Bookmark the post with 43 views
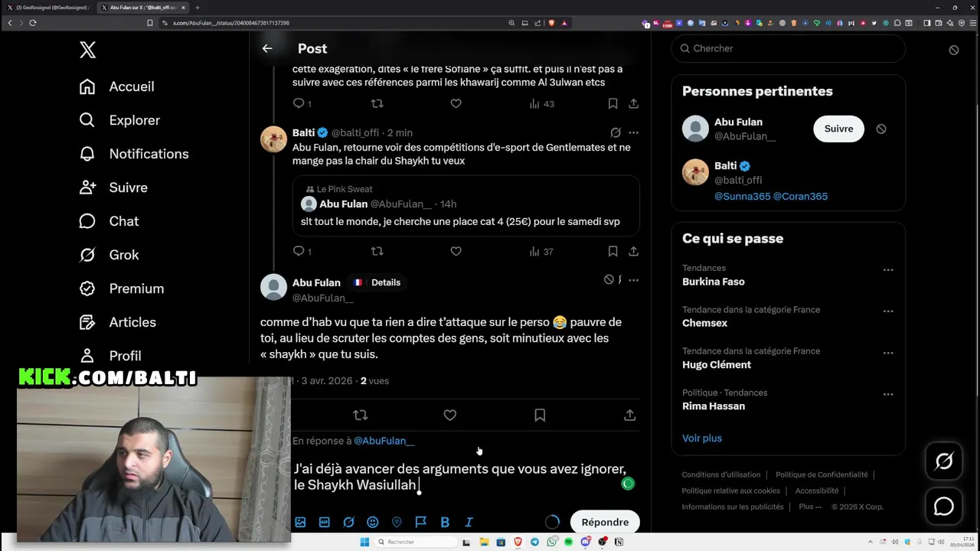This screenshot has height=551, width=980. pos(612,103)
